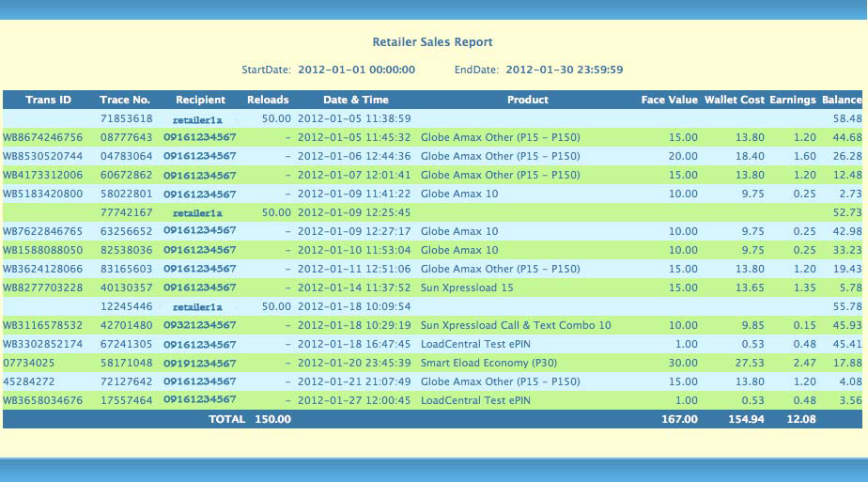Click date 2012-01-27 12:00:45
Screen dimensions: 868x482
pos(354,400)
